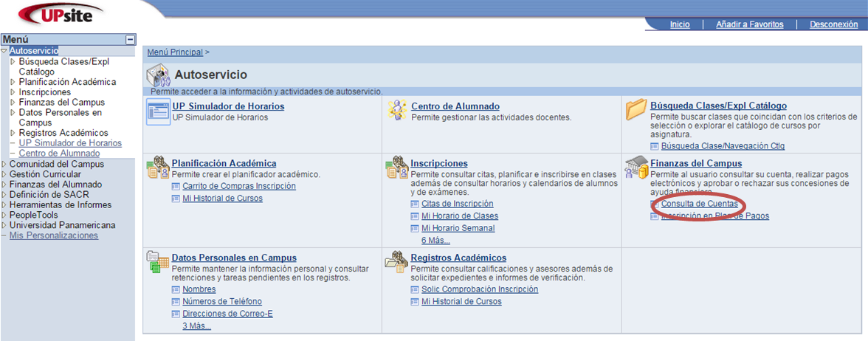
Task: Expand Datos Personales en Campus in sidebar
Action: [x=13, y=112]
